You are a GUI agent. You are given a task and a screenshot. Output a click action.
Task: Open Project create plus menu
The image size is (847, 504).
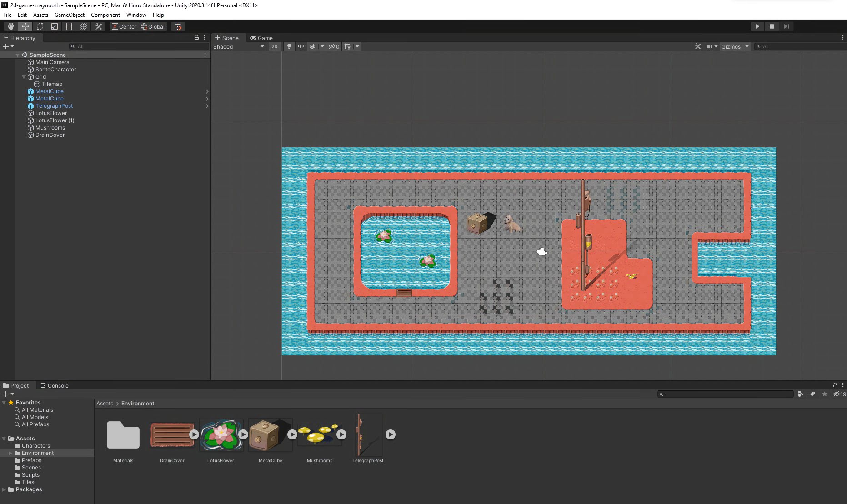[8, 394]
